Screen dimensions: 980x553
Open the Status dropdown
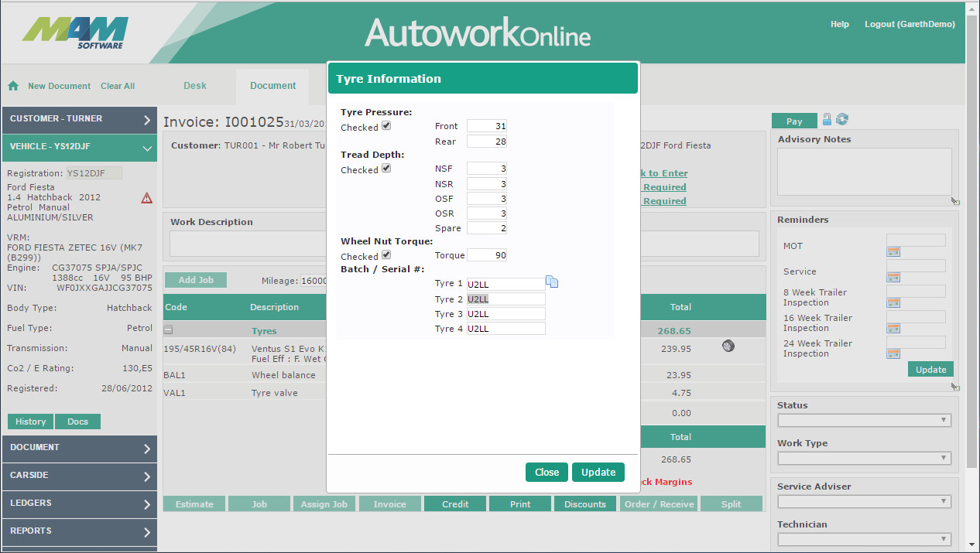[864, 420]
